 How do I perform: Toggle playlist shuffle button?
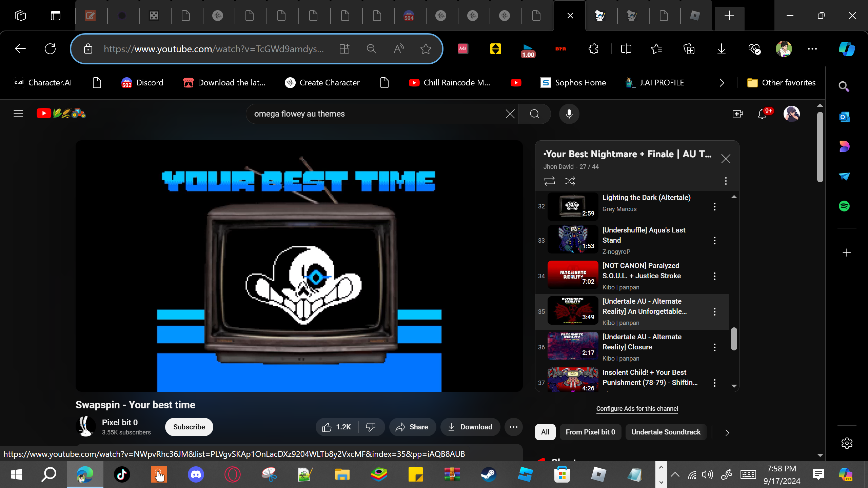click(x=570, y=181)
